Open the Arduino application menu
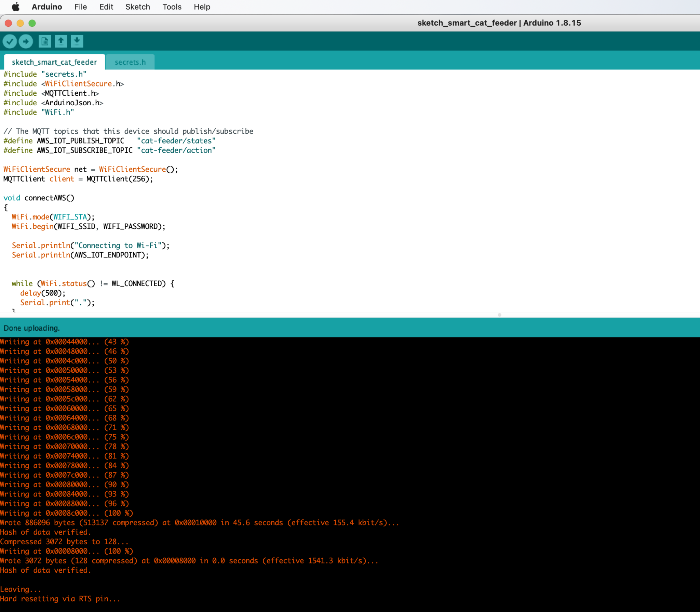700x612 pixels. pyautogui.click(x=47, y=7)
